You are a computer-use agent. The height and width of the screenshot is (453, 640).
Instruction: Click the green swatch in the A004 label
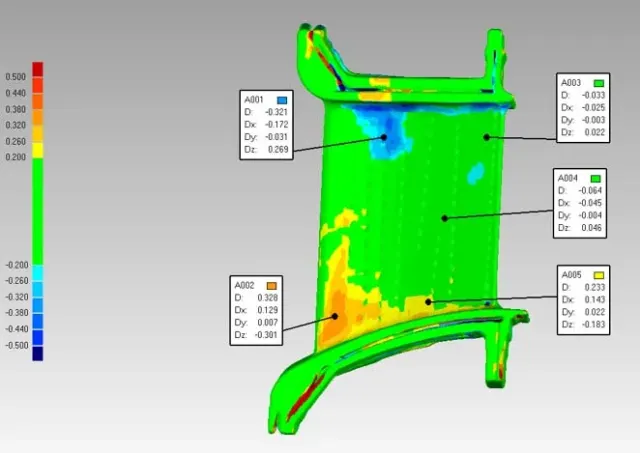point(596,179)
